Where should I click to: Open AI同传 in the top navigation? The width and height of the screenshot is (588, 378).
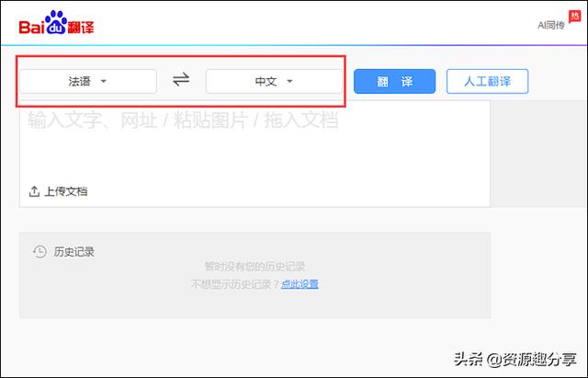point(551,26)
